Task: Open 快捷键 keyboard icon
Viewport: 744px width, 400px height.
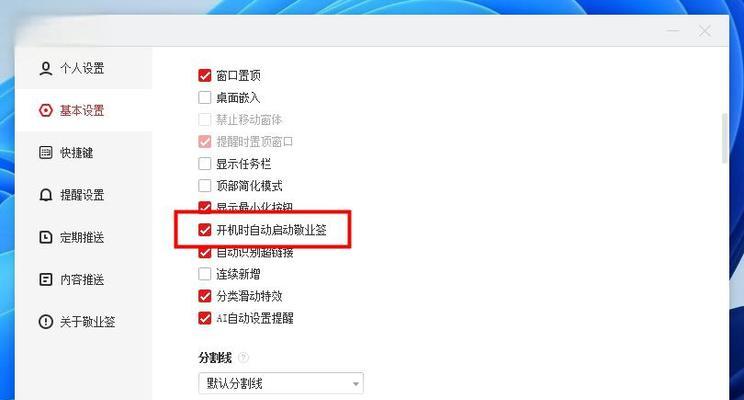Action: [46, 153]
